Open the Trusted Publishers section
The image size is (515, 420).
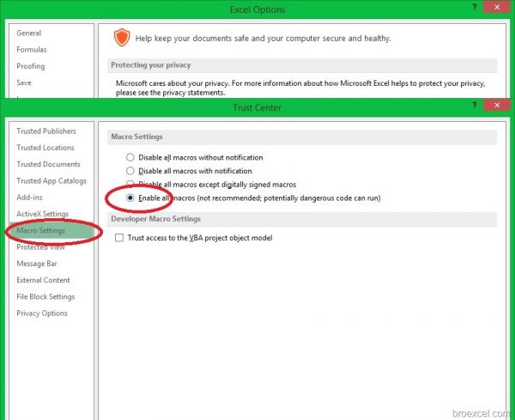coord(46,131)
